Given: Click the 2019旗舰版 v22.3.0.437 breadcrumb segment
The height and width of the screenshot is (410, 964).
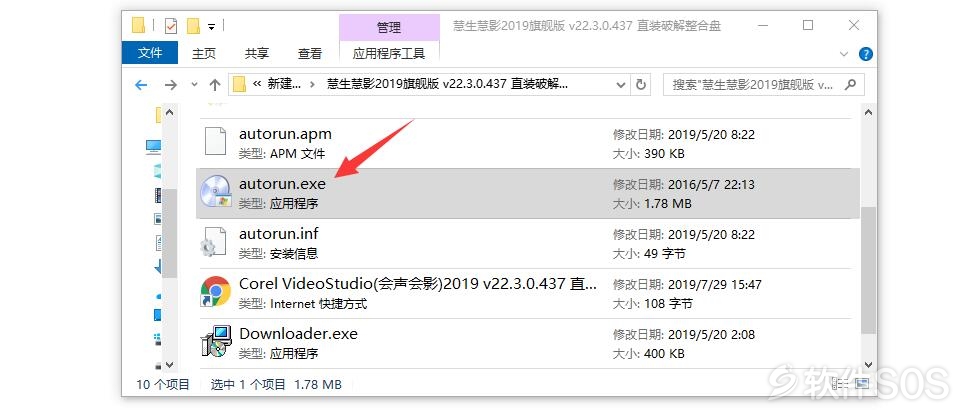Looking at the screenshot, I should tap(448, 84).
